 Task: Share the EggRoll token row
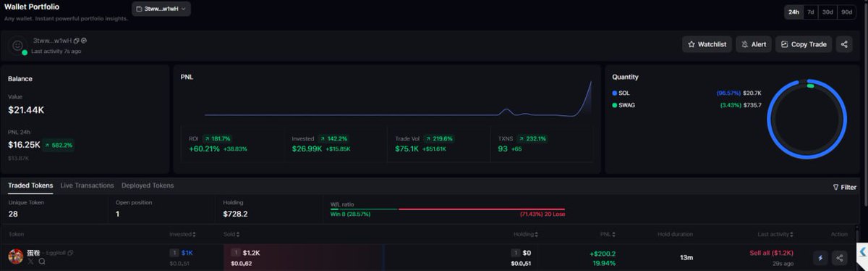[x=840, y=257]
